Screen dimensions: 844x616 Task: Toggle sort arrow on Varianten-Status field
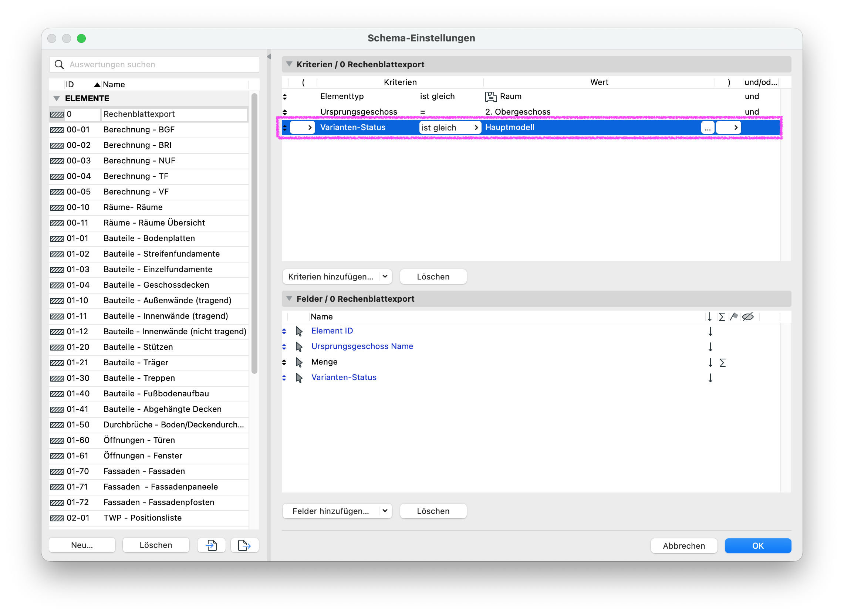pyautogui.click(x=710, y=378)
